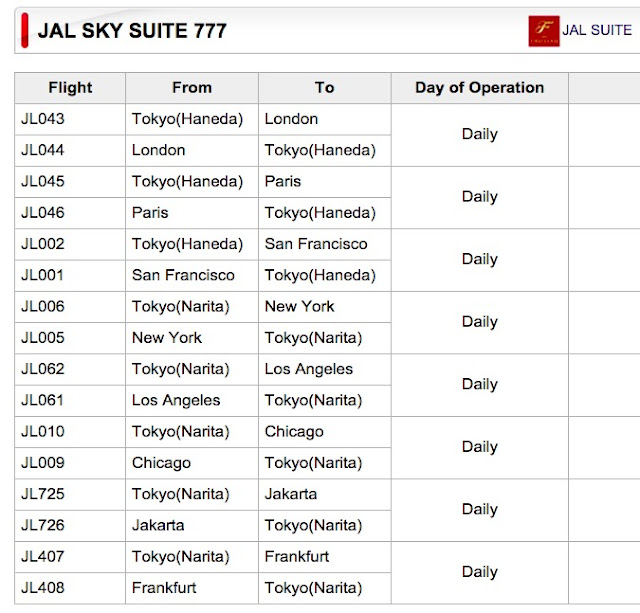Click Tokyo(Haneda) destination in JL001 row
640x613 pixels.
320,275
